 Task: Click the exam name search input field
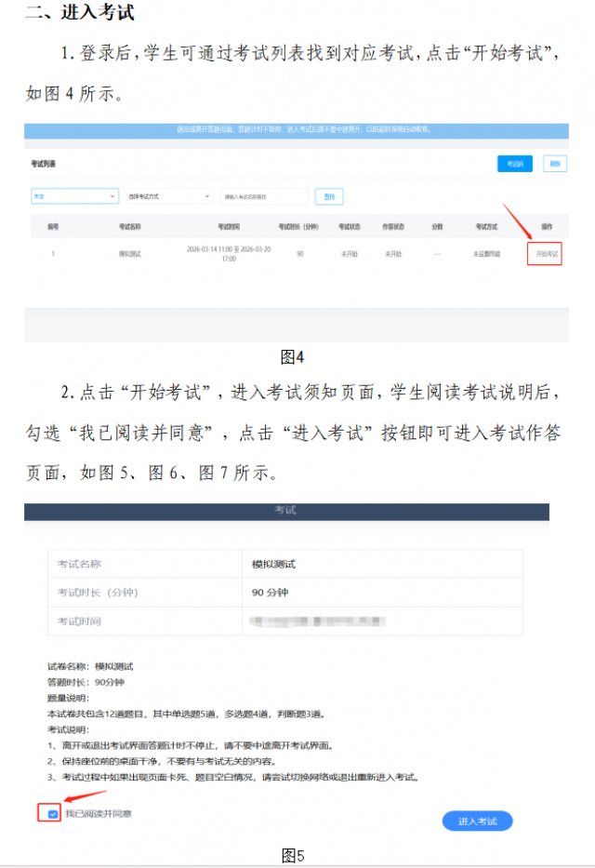point(264,196)
